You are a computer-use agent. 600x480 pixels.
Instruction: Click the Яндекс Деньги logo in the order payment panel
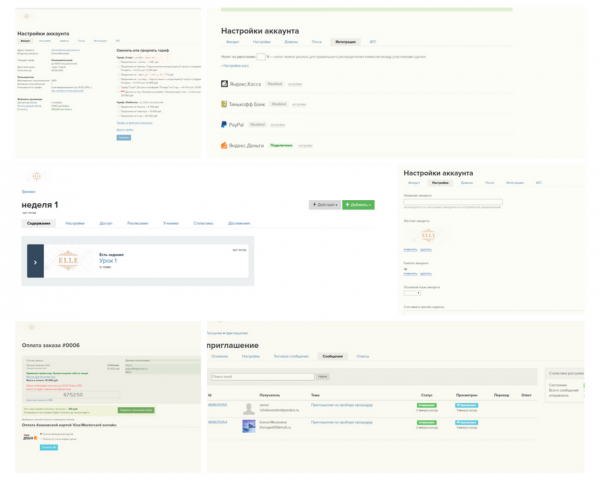click(30, 437)
